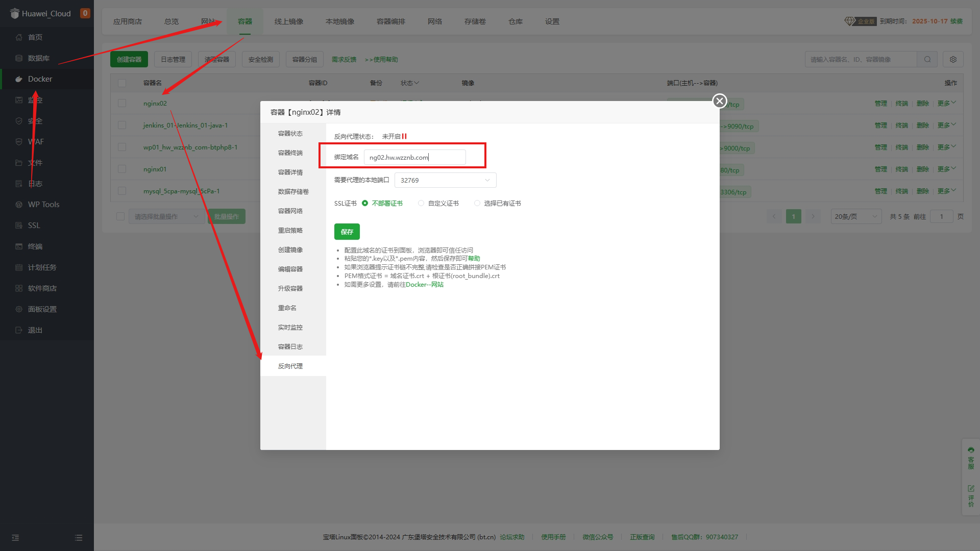The height and width of the screenshot is (551, 980).
Task: Expand 更多 menu for mysql_5cpa row
Action: [946, 191]
